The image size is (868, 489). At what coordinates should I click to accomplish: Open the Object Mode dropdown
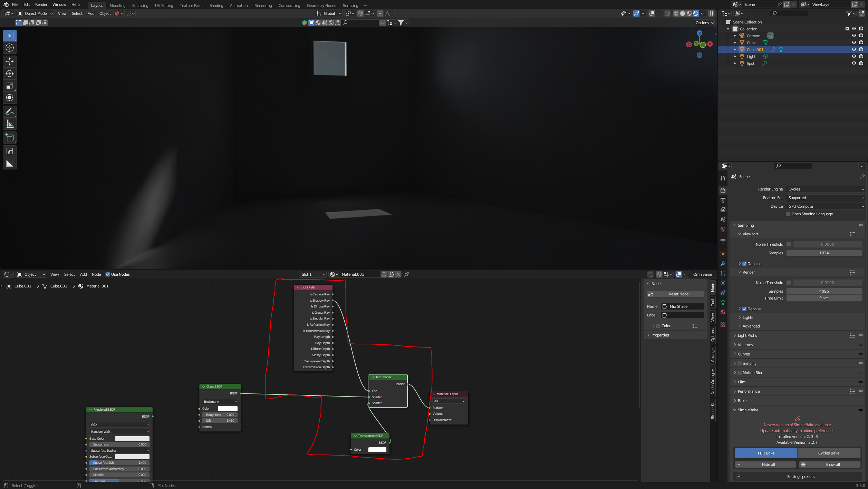(35, 13)
